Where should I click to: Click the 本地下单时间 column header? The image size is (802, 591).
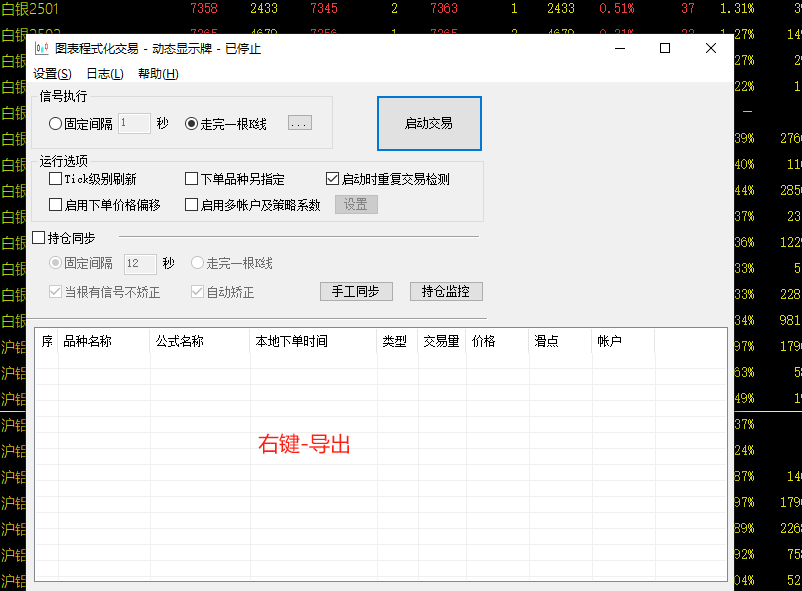(314, 341)
